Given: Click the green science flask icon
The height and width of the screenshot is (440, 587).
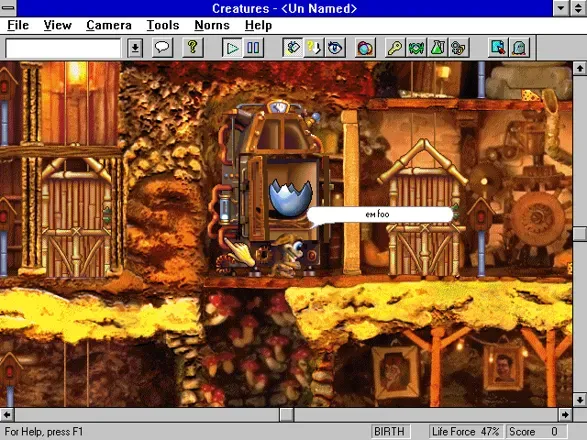Looking at the screenshot, I should (x=437, y=48).
